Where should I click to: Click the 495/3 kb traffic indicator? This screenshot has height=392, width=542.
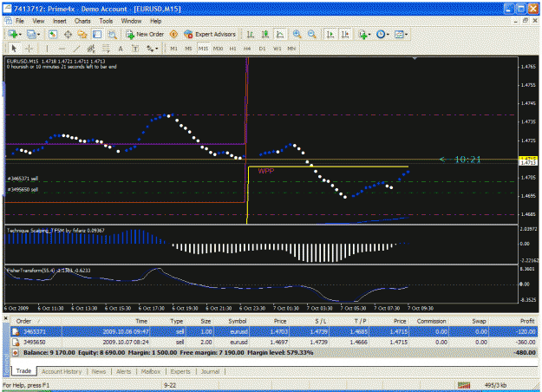[x=495, y=385]
